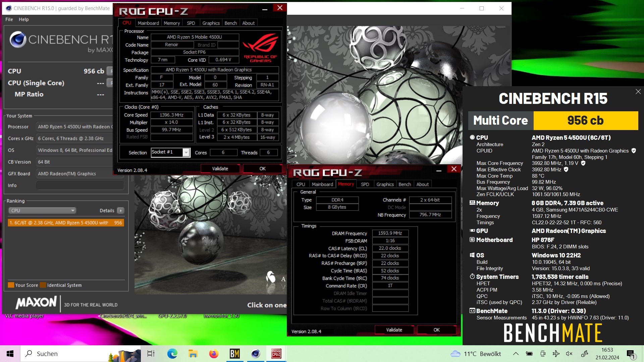Open the Socket #1 selection dropdown
644x362 pixels.
coord(186,153)
